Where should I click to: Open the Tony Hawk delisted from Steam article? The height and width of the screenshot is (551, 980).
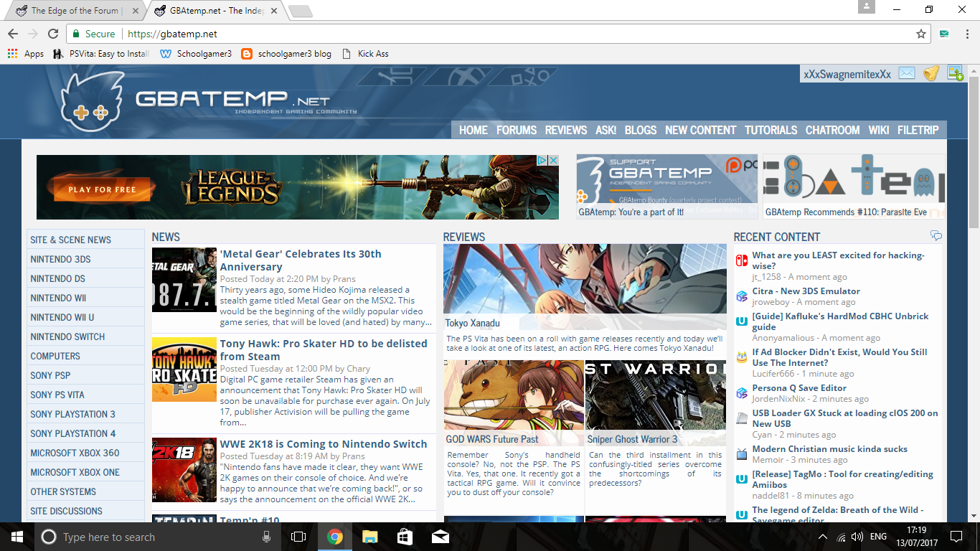324,350
